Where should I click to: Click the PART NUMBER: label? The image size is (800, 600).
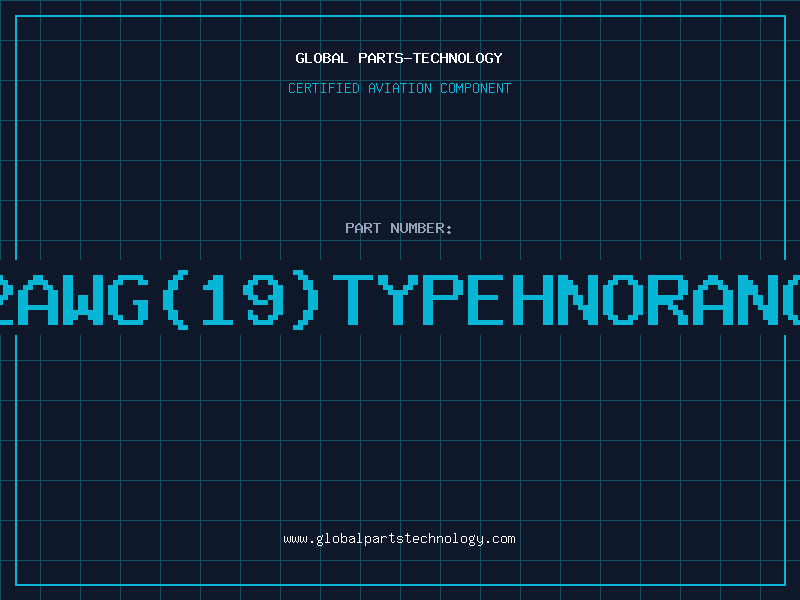click(399, 228)
